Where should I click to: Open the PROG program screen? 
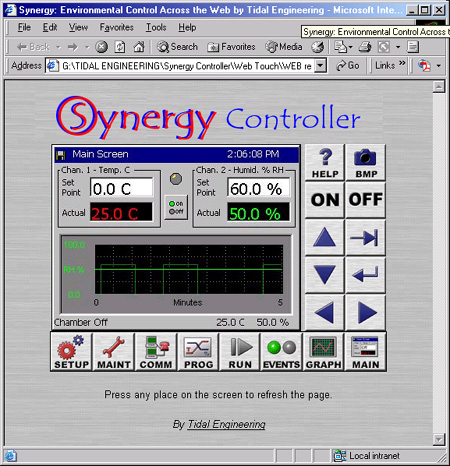click(x=198, y=352)
